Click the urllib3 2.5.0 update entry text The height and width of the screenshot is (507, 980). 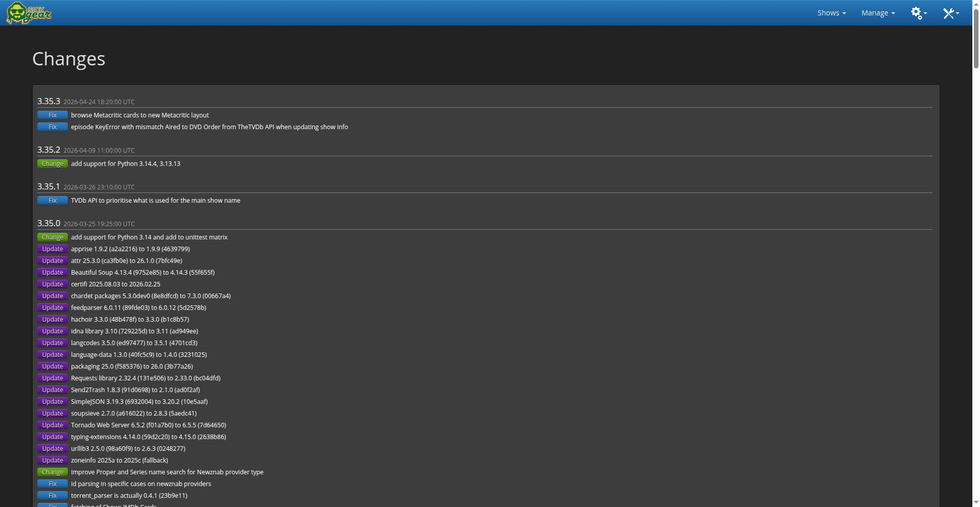128,449
